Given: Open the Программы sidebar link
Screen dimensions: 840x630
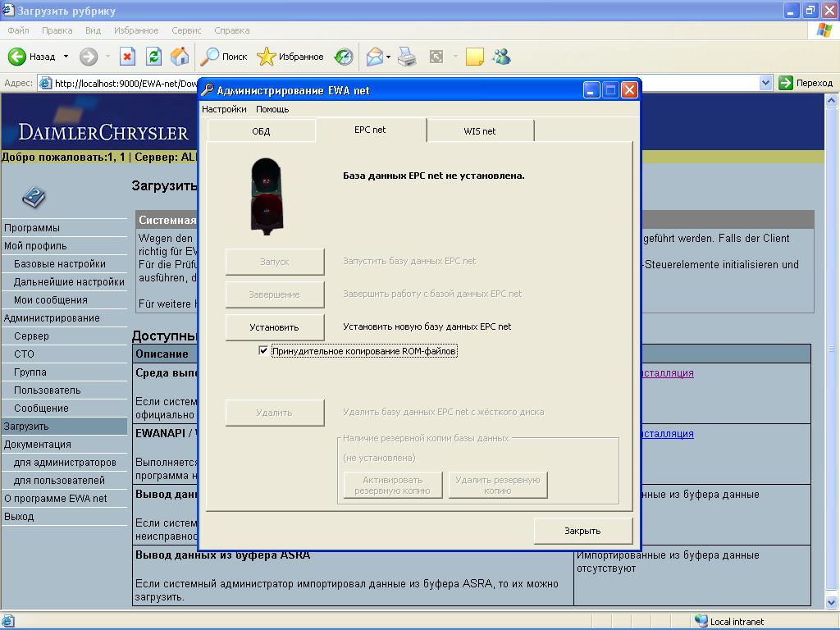Looking at the screenshot, I should pos(32,228).
